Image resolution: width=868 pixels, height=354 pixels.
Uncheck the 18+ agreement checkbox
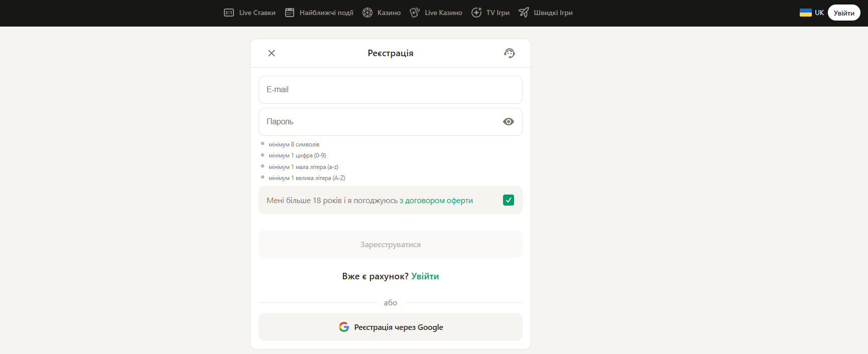coord(509,200)
